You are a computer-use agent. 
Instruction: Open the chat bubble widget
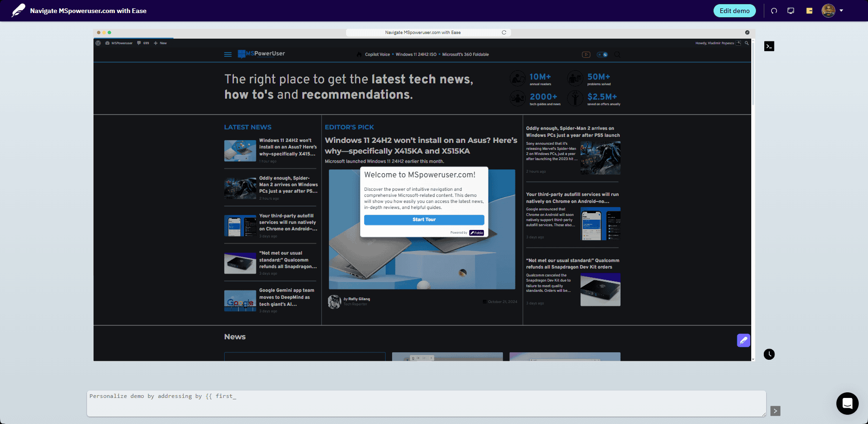pos(848,403)
